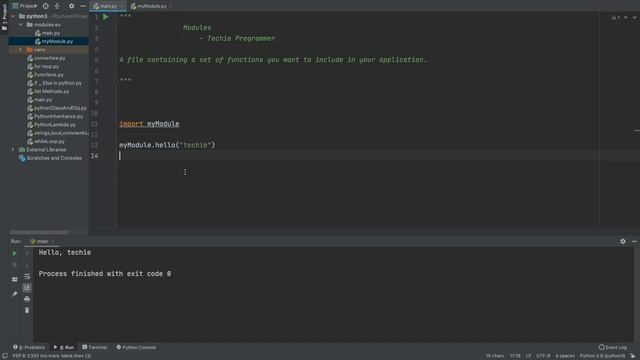This screenshot has height=360, width=640.
Task: Click the PEP 8 warning message in status bar
Action: tap(52, 356)
